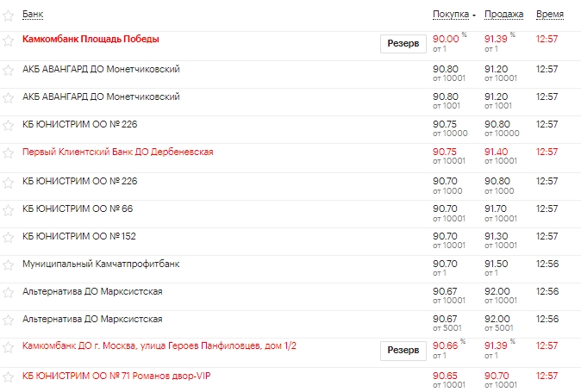Star Камкомбанк Площадь Победы as favorite
This screenshot has width=581, height=392.
(x=9, y=40)
